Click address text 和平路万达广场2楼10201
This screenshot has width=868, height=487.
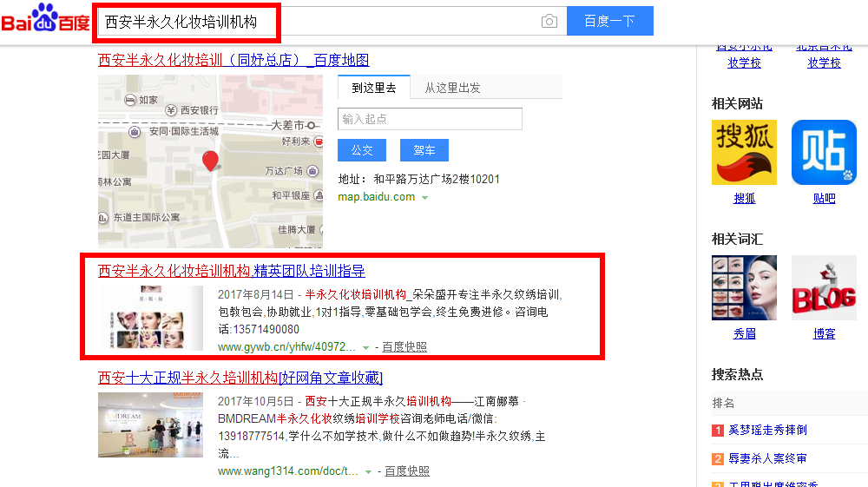click(437, 180)
